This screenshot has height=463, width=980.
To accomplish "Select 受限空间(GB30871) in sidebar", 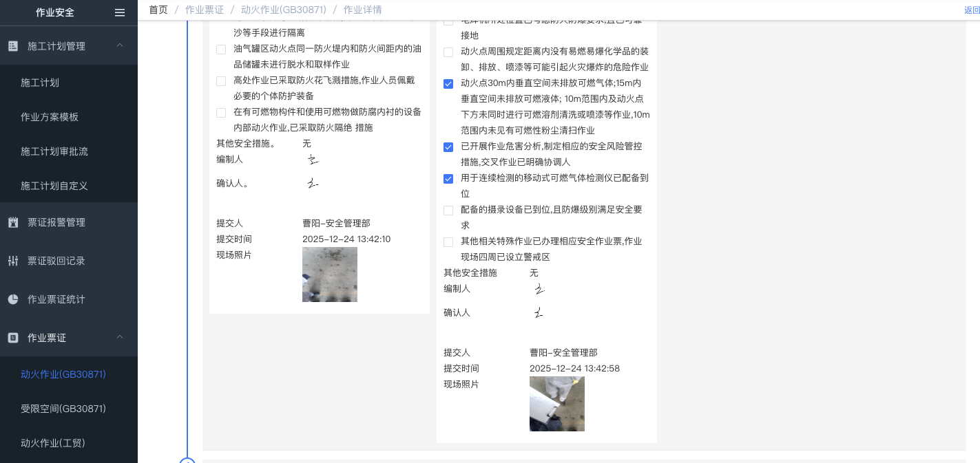I will (x=63, y=409).
